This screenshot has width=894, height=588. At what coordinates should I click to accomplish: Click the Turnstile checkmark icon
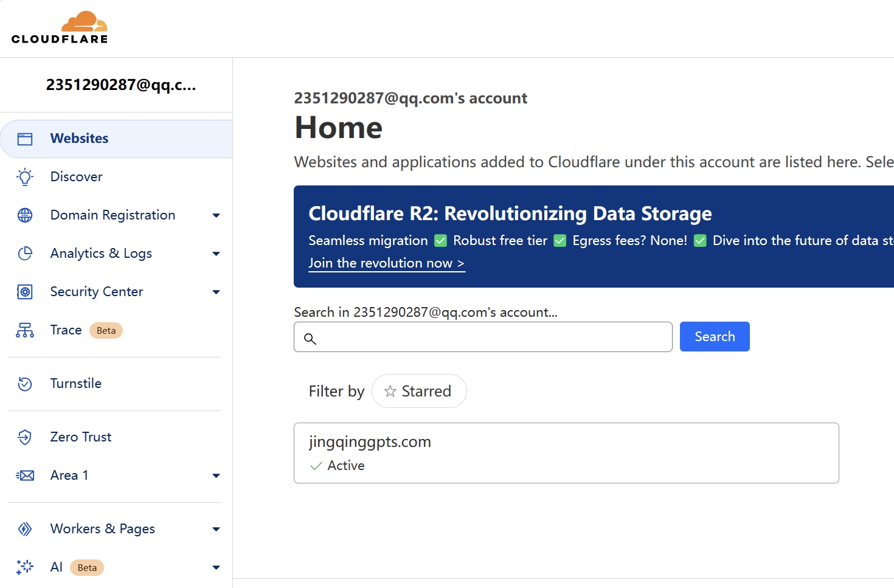tap(25, 384)
